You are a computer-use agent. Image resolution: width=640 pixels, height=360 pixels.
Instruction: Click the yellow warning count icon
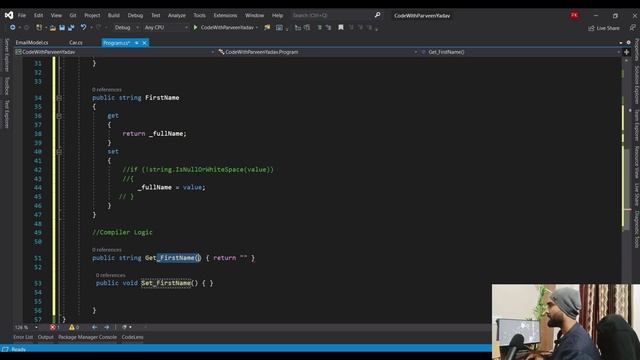point(72,327)
